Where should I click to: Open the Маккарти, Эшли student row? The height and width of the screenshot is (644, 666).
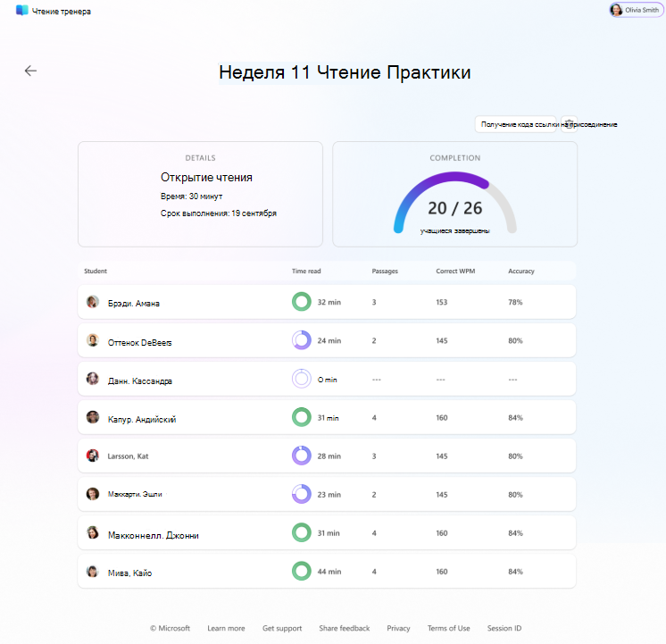tap(327, 494)
